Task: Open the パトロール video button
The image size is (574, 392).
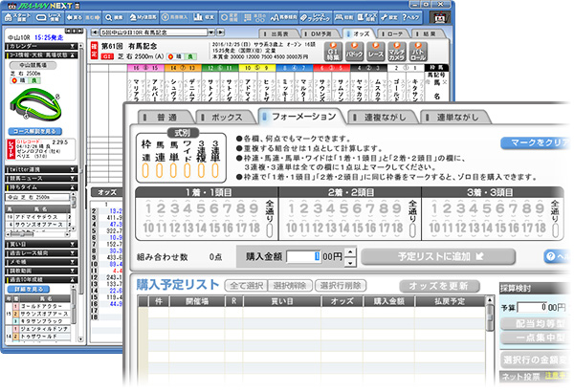Action: 418,52
